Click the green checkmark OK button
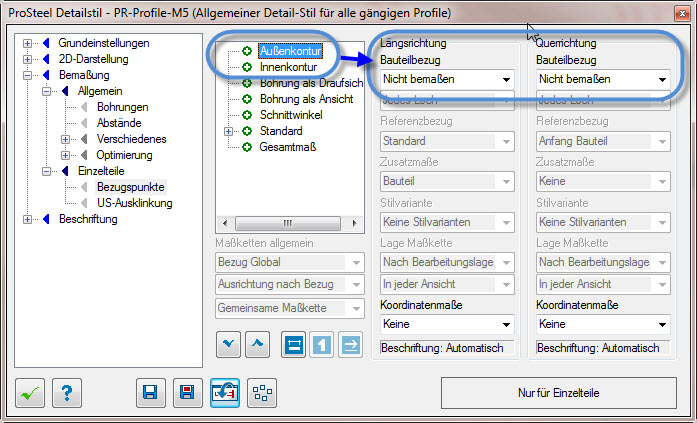 pos(30,393)
